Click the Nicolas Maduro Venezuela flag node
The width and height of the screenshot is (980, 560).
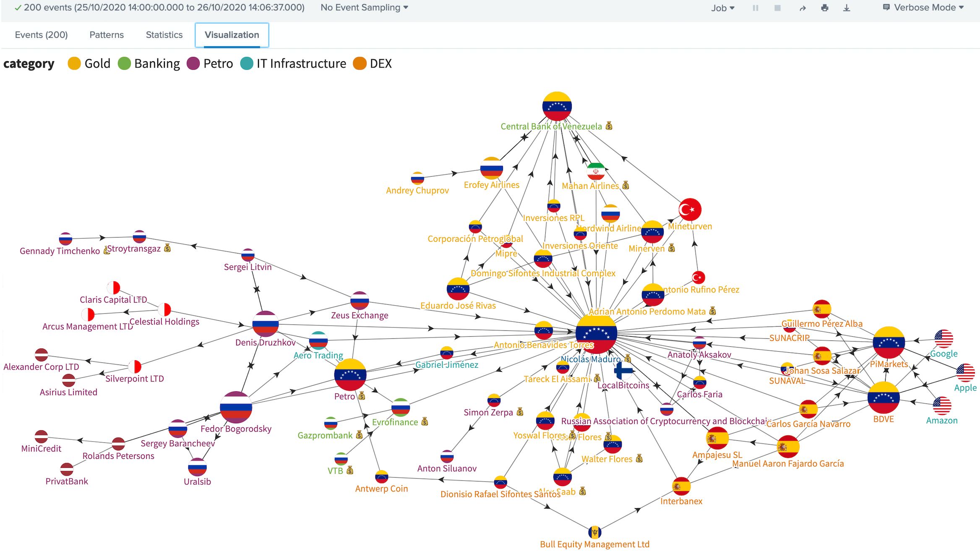pyautogui.click(x=596, y=333)
